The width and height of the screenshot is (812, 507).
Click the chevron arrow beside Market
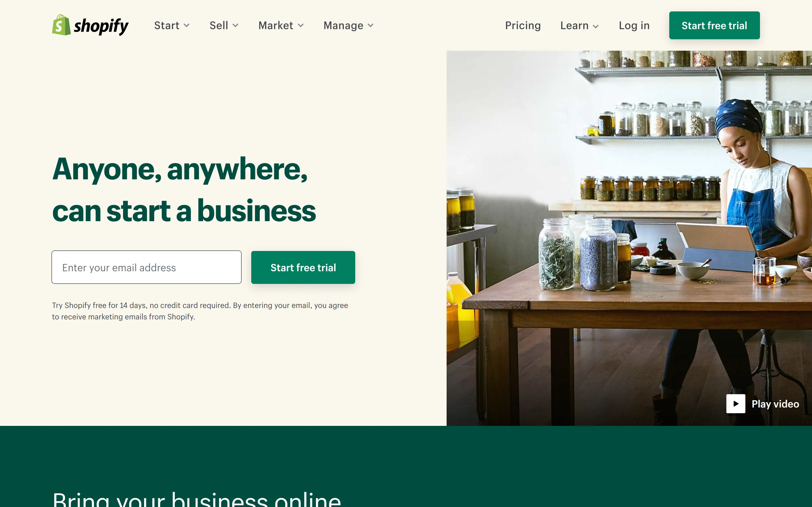301,25
